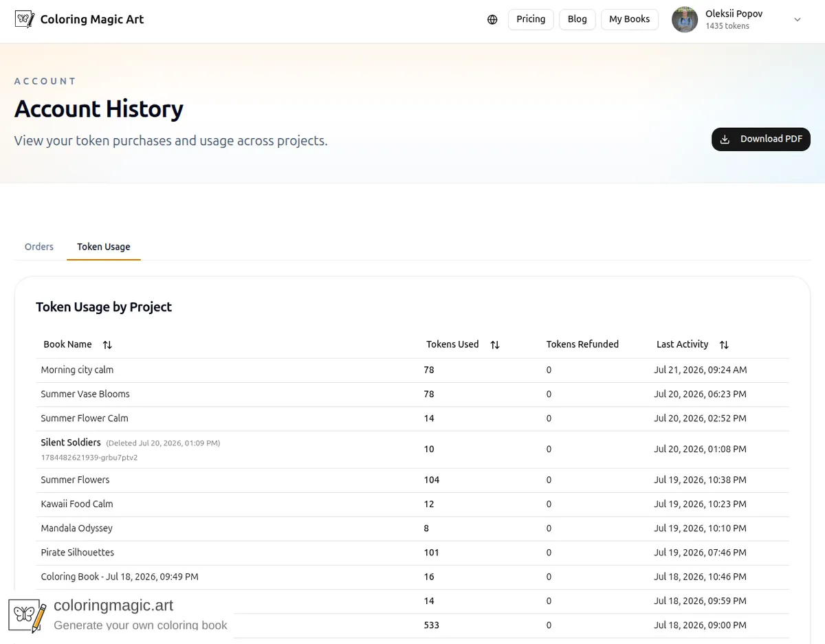Click the ID 1784482621939-grbu7ptv2
Viewport: 825px width, 644px height.
pos(89,457)
